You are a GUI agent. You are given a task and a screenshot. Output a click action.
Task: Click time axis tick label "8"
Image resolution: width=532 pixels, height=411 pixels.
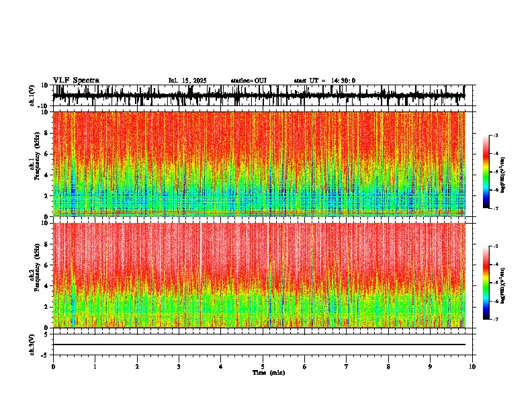388,367
